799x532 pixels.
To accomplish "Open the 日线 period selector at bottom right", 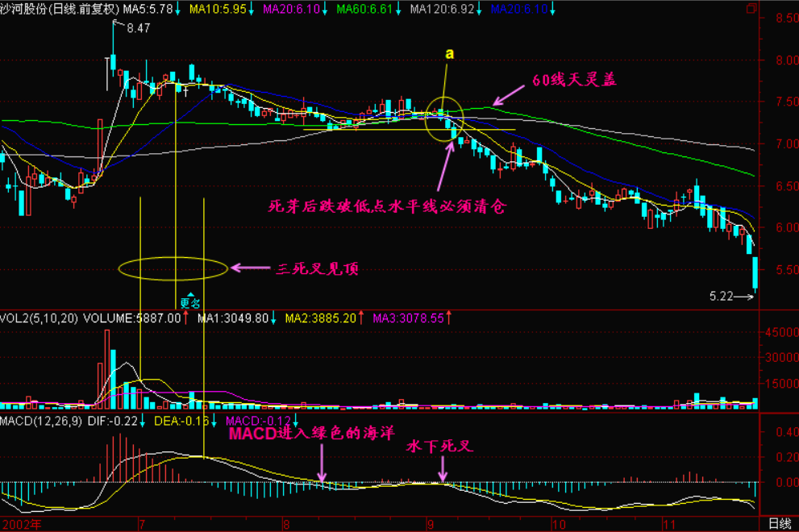I will pyautogui.click(x=779, y=523).
